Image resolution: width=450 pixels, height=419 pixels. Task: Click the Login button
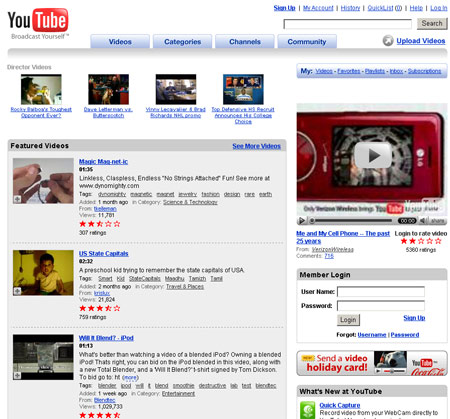click(x=348, y=320)
